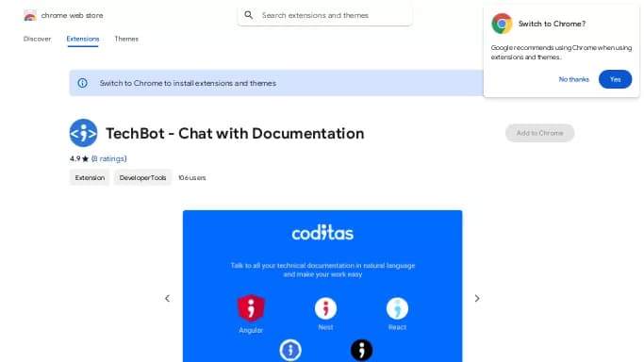Click the coditas logo text in slide

322,233
